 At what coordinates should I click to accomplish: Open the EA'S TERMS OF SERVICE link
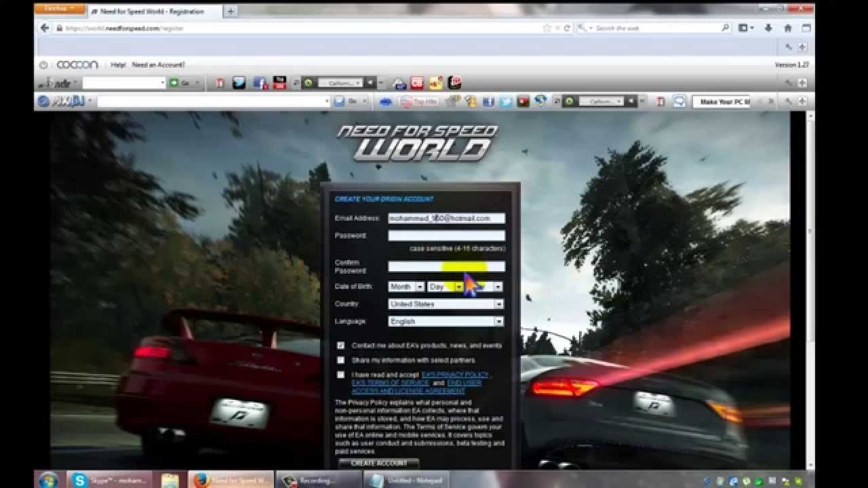point(390,383)
